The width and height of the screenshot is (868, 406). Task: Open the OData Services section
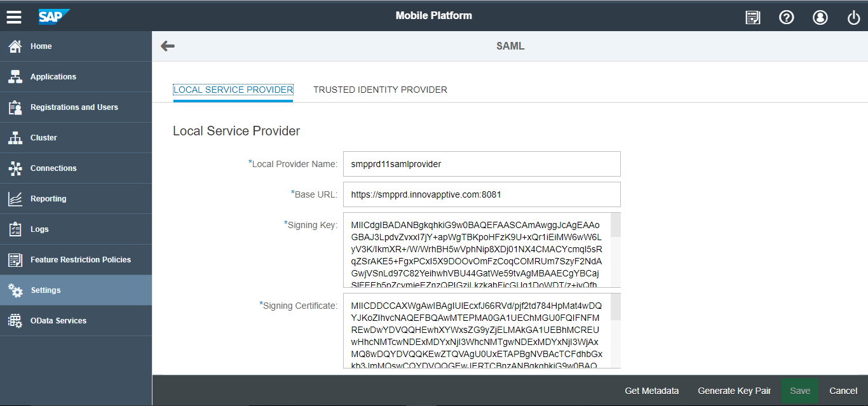click(x=58, y=320)
